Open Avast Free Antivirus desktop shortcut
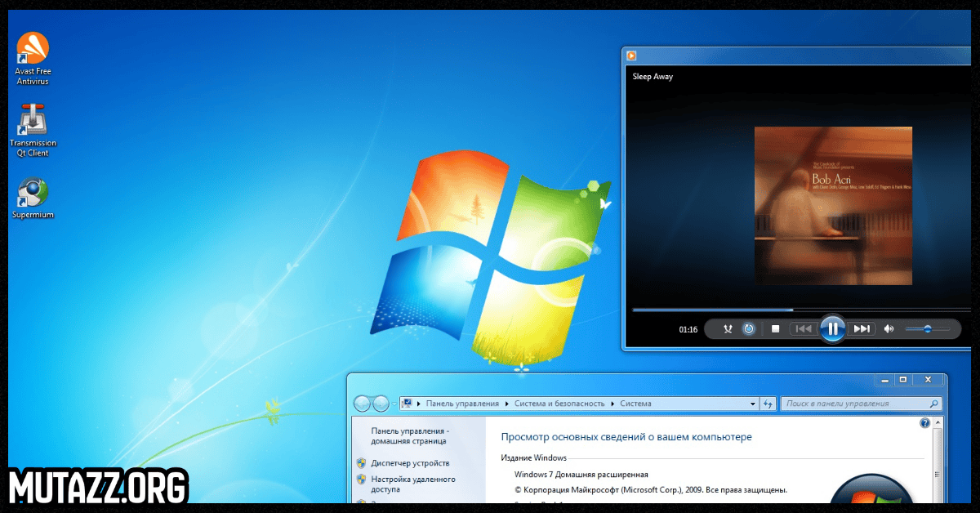 (x=33, y=49)
